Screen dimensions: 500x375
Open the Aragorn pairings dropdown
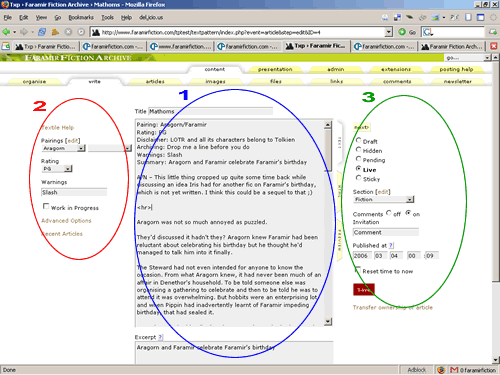click(x=63, y=148)
